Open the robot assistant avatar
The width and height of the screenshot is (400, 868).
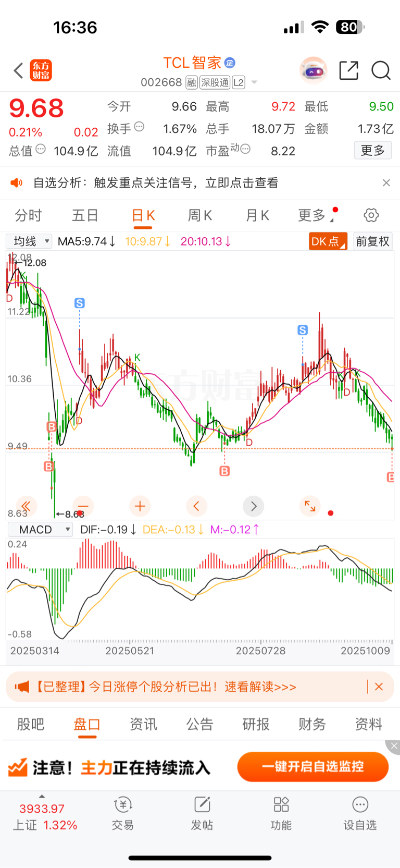tap(313, 70)
